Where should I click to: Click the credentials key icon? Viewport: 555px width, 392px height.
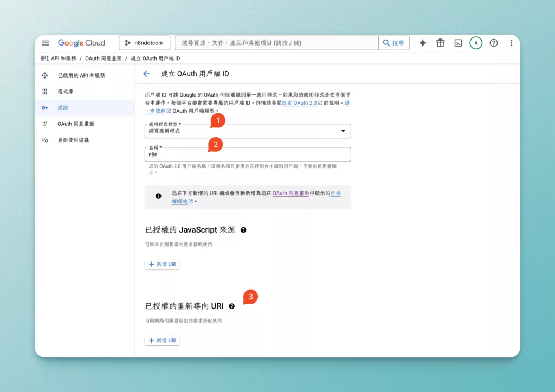tap(44, 108)
